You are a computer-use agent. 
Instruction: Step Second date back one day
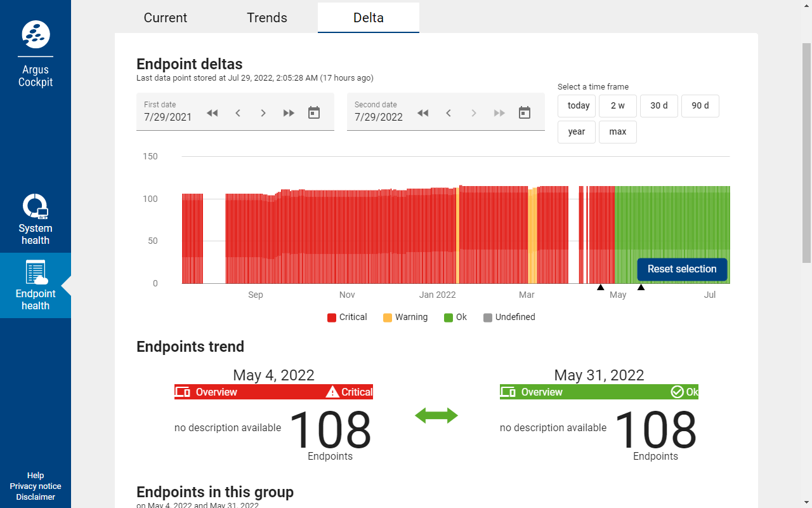pyautogui.click(x=449, y=113)
